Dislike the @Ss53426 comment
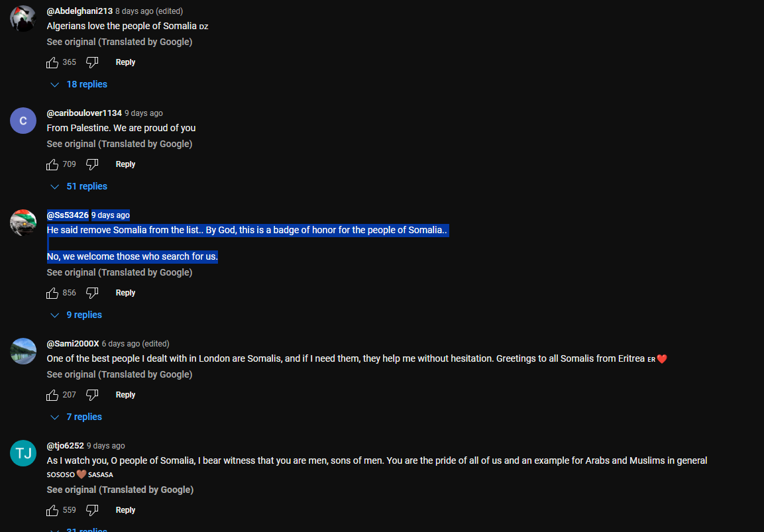 92,293
